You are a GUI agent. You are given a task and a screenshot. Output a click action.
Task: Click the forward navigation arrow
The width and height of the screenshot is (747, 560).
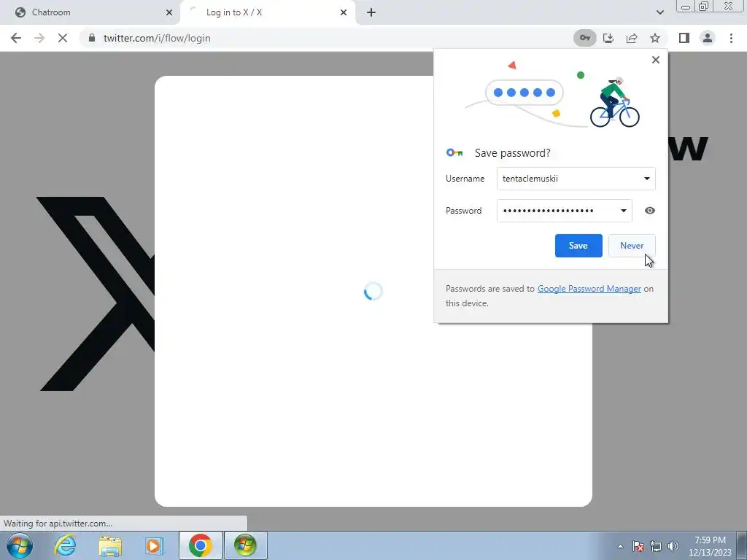39,38
